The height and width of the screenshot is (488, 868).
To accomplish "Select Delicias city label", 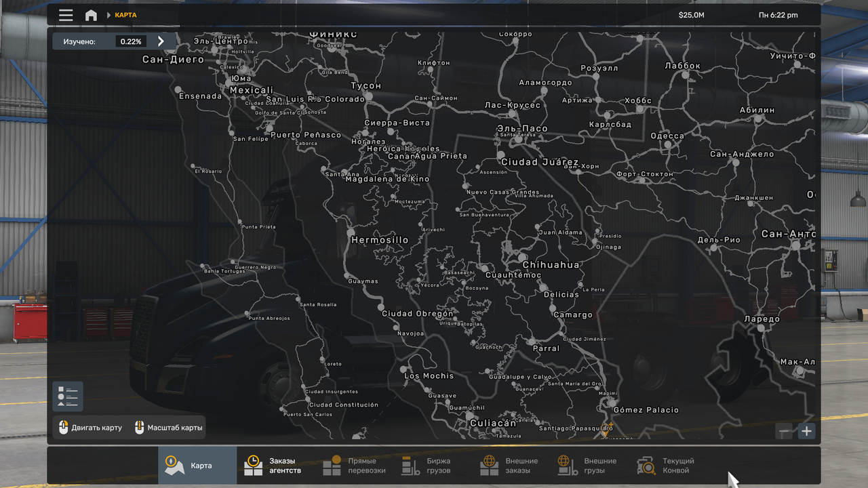I will (x=561, y=295).
